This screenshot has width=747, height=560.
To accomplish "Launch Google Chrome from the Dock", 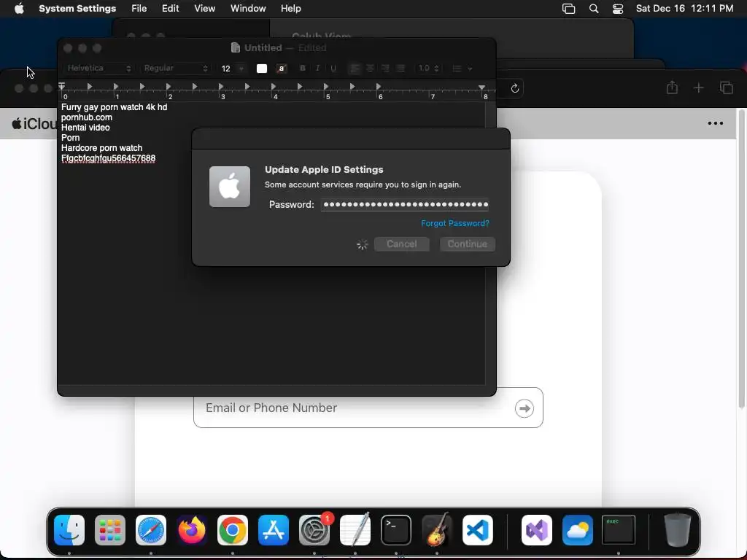I will (233, 530).
